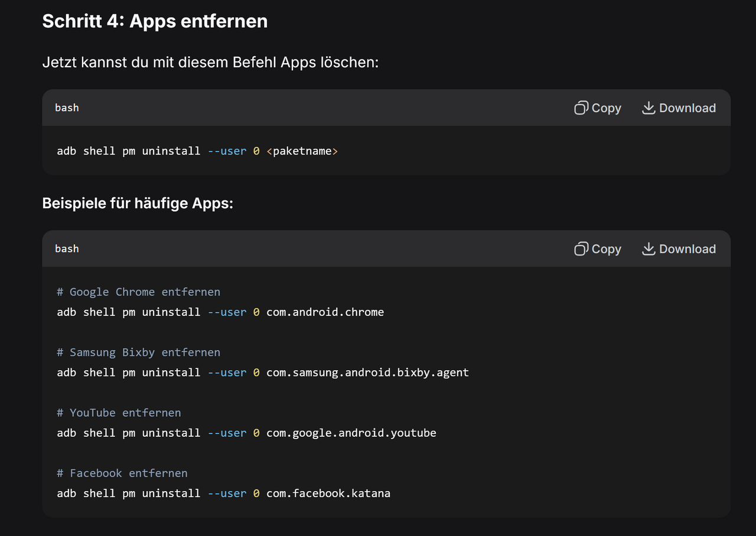
Task: Click the "Schritt 4: Apps entfernen" heading
Action: pos(155,21)
